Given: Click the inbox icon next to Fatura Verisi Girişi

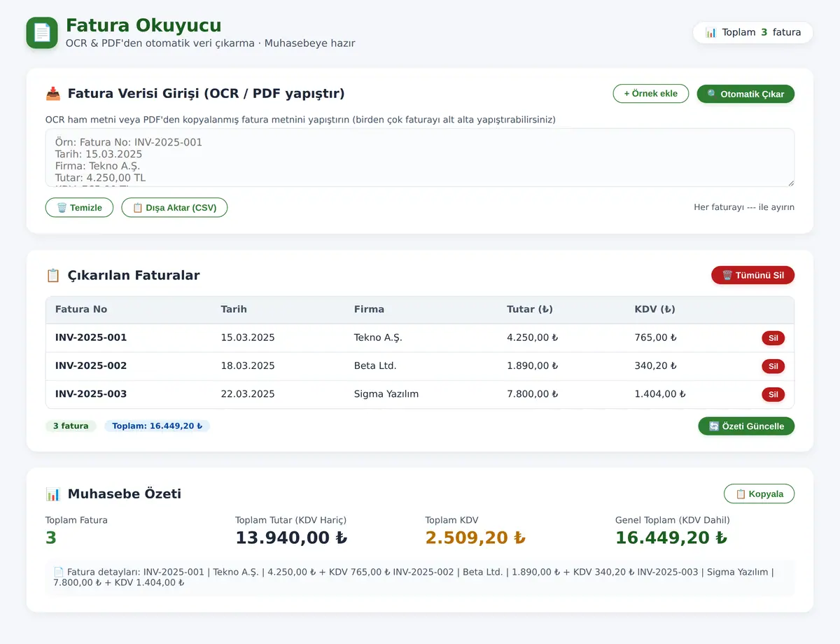Looking at the screenshot, I should point(53,94).
